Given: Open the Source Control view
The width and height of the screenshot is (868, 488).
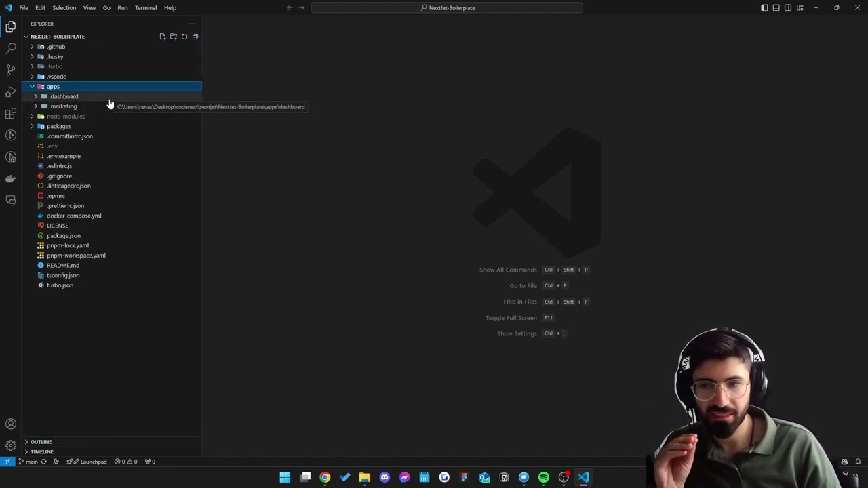Looking at the screenshot, I should point(10,70).
